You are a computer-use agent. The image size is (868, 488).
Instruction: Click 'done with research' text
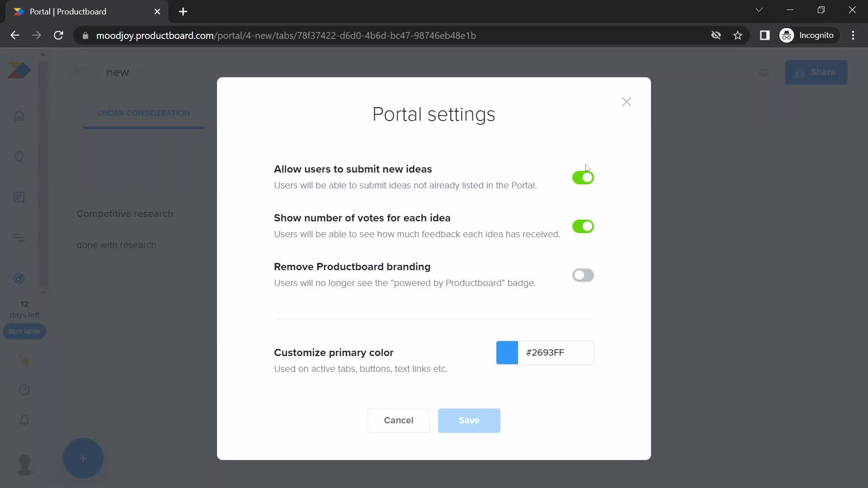[116, 245]
